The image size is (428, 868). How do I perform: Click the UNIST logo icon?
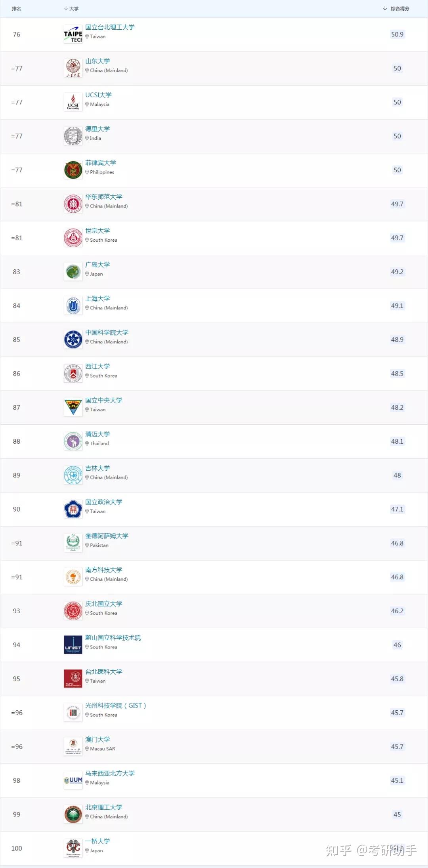[x=73, y=645]
